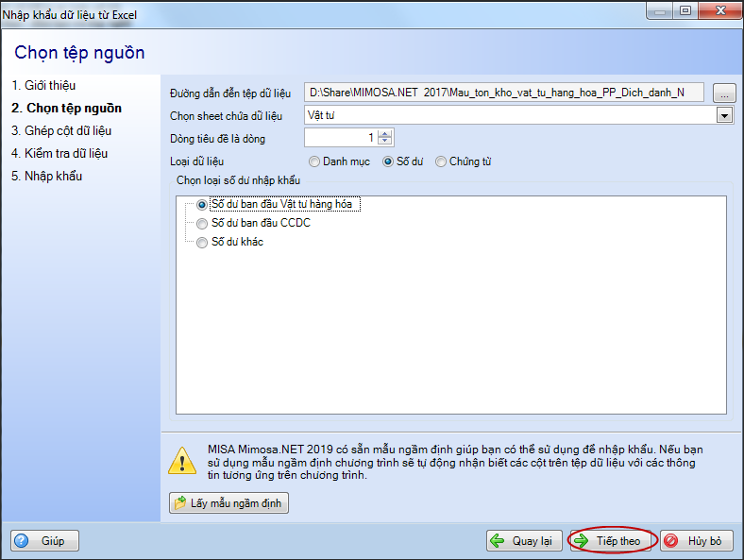Click the MISA Mimosa.NET 2019 notice text
744x560 pixels.
point(455,462)
